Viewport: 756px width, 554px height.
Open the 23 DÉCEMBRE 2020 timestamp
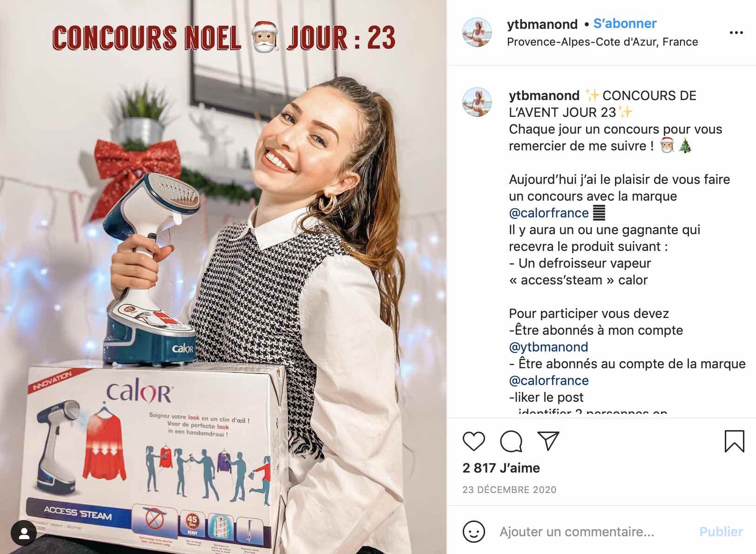(x=509, y=490)
